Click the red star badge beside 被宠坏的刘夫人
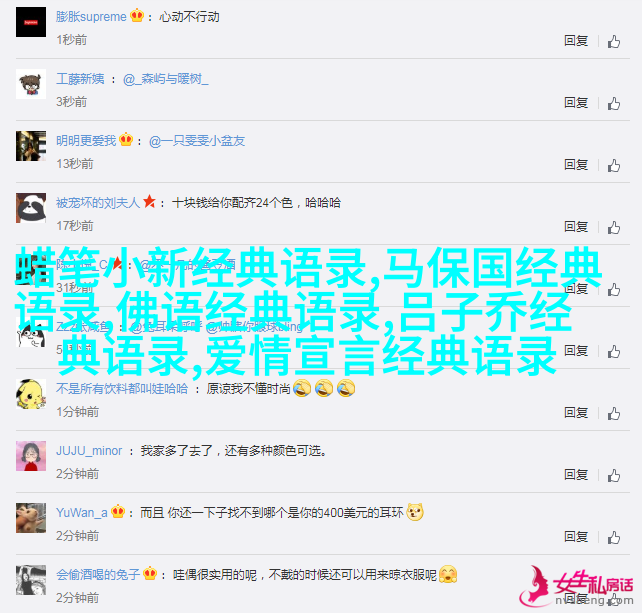The image size is (642, 613). (149, 201)
